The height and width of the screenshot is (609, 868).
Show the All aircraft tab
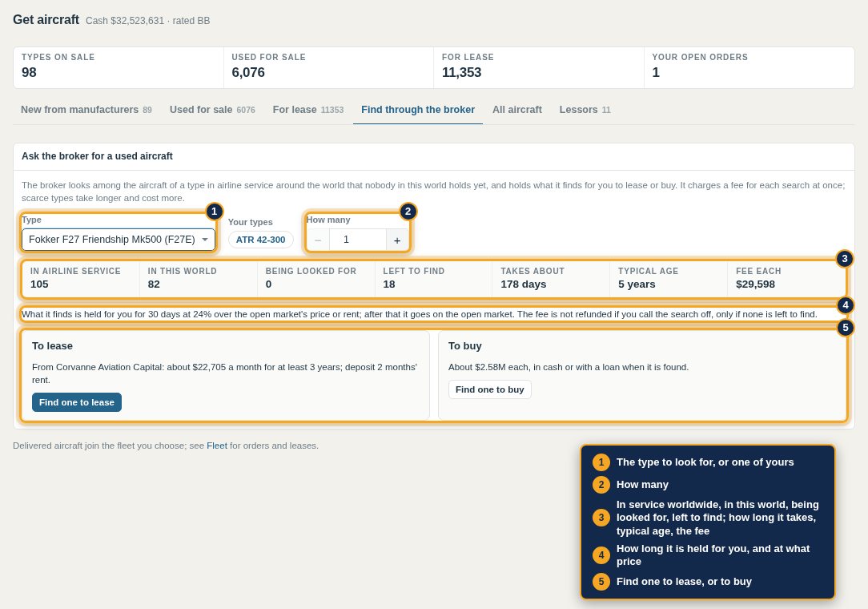(x=517, y=110)
